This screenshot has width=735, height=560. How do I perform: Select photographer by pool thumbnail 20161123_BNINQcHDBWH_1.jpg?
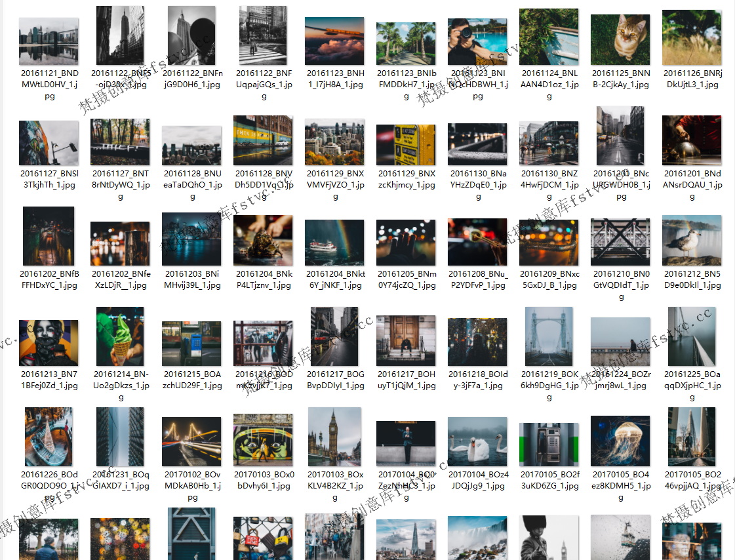click(x=477, y=42)
